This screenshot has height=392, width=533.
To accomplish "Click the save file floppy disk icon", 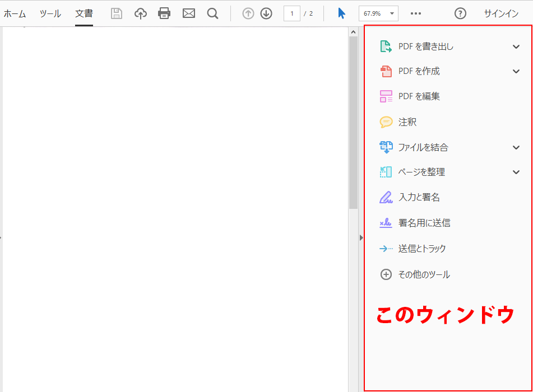I will [x=117, y=13].
